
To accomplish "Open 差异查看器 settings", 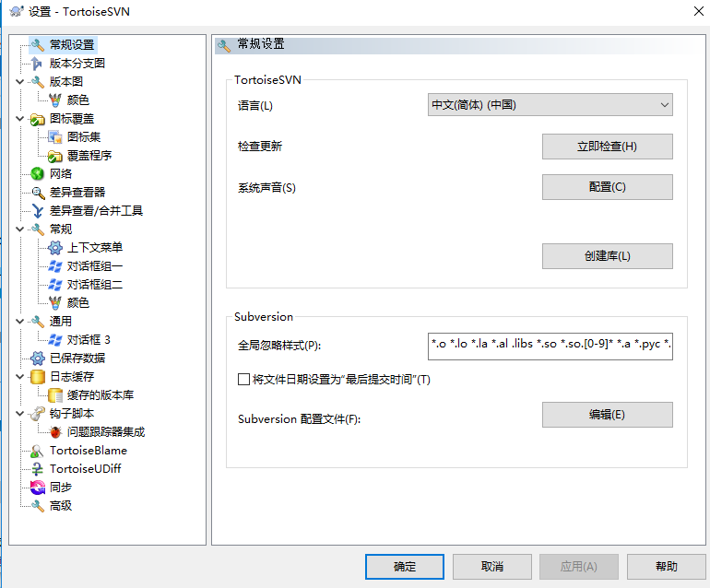I will [x=77, y=193].
